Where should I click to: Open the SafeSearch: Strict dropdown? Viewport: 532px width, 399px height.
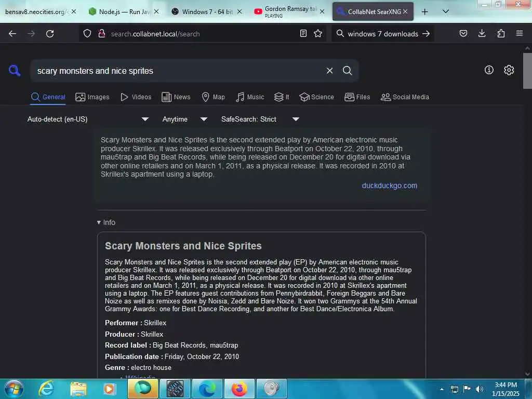260,119
